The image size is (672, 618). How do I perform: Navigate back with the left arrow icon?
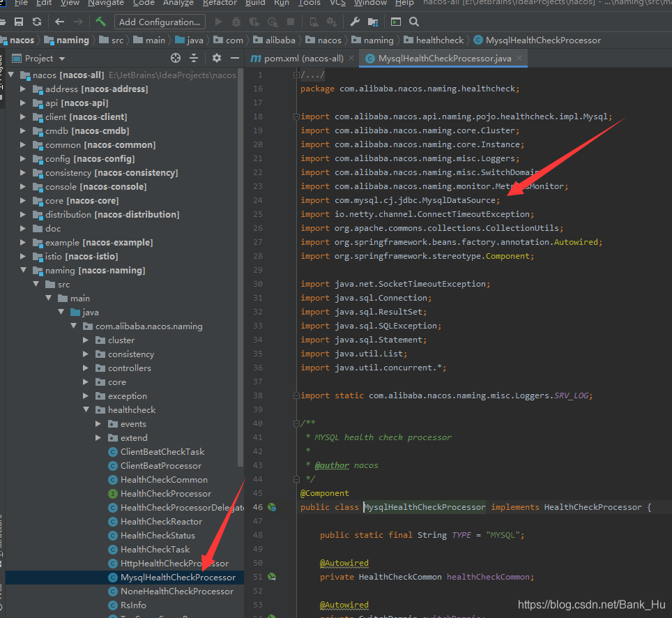[59, 22]
